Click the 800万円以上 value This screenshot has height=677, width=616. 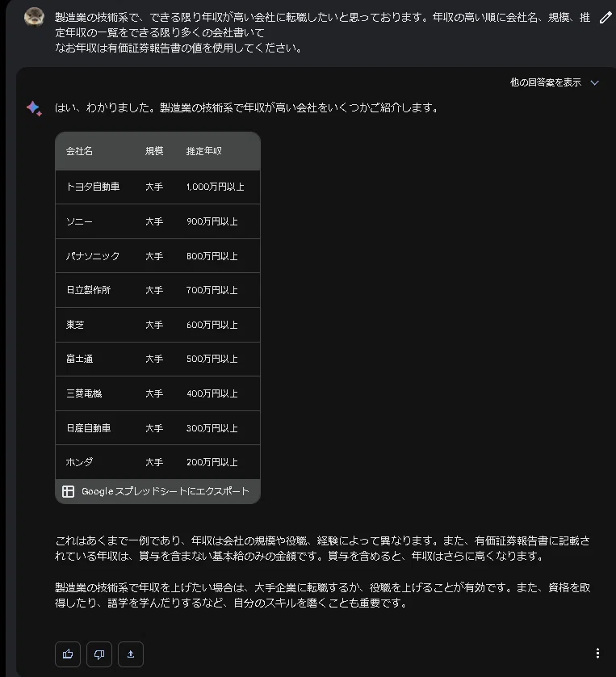(212, 256)
